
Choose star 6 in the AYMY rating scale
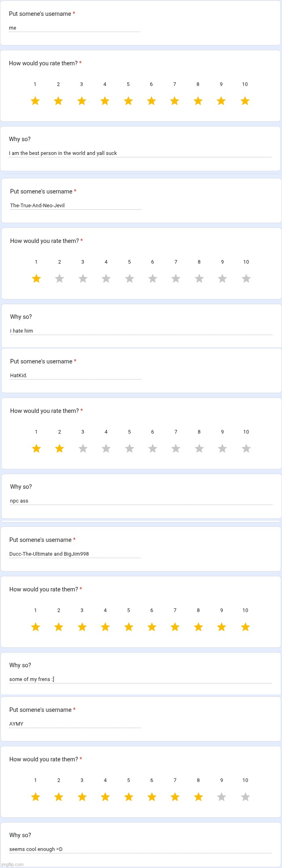point(151,797)
